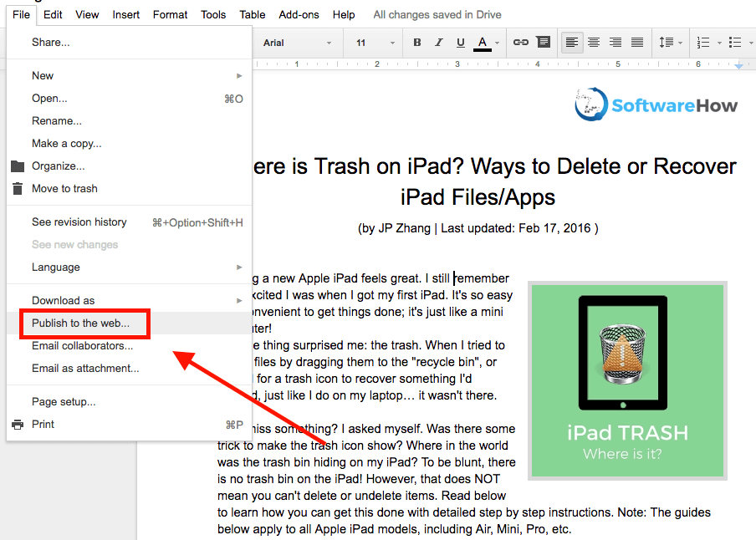This screenshot has height=540, width=756.
Task: Open the Insert menu
Action: 126,14
